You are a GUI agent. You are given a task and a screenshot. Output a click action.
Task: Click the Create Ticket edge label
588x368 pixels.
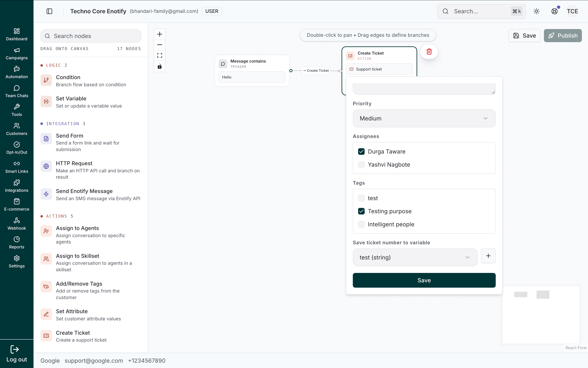[316, 71]
